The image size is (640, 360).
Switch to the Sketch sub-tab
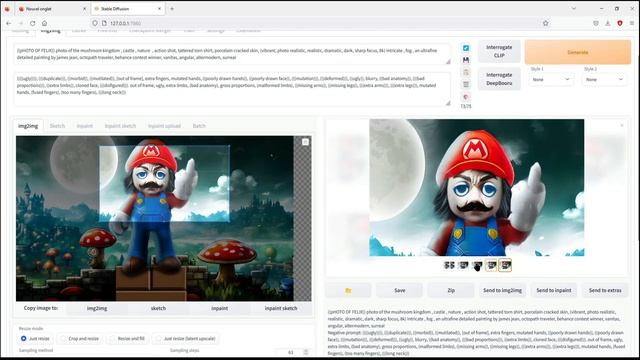(57, 126)
